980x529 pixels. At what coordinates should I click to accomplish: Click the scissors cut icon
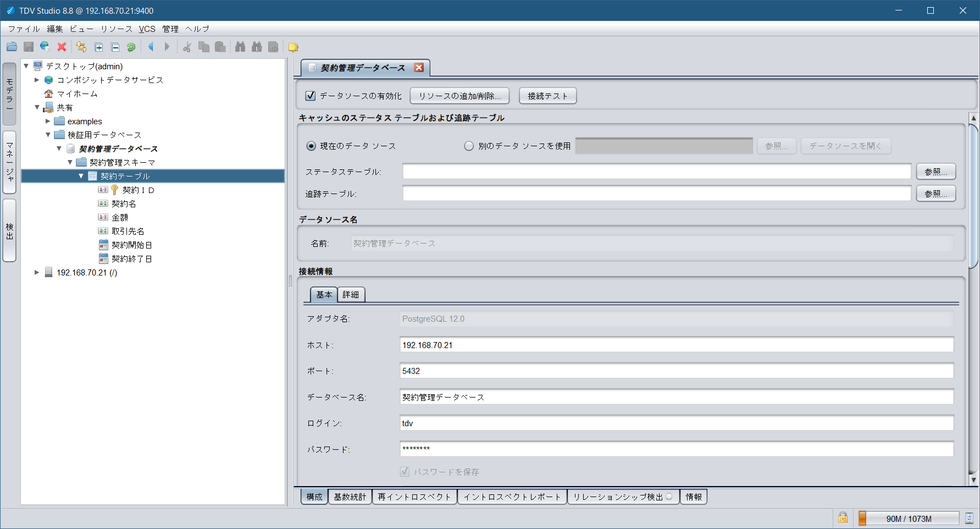coord(187,47)
